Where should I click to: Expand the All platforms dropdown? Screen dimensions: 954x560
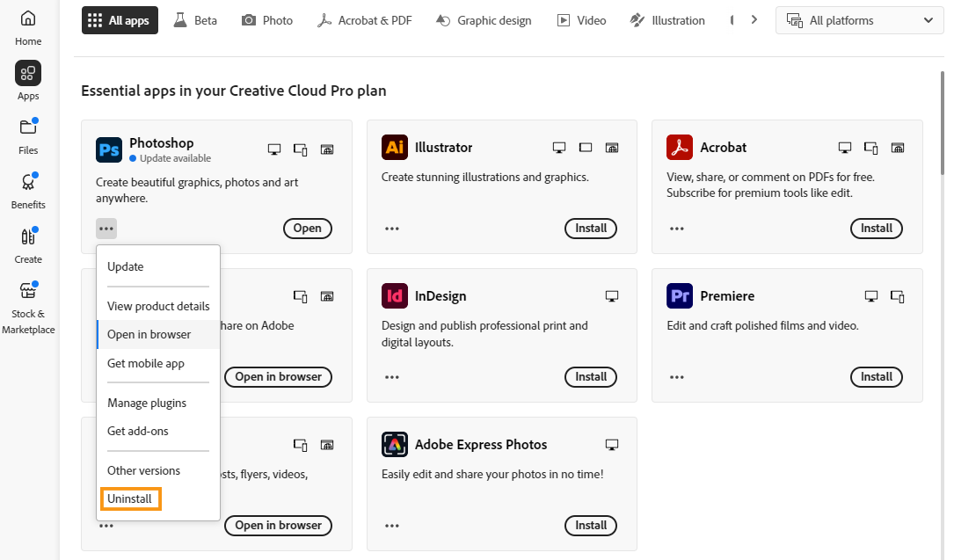[859, 20]
